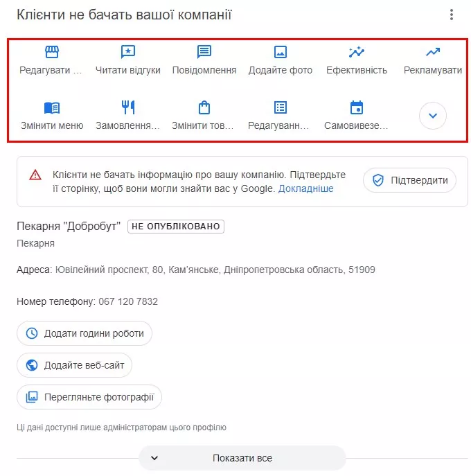Select the Додайте фото icon
The height and width of the screenshot is (476, 471).
point(280,52)
